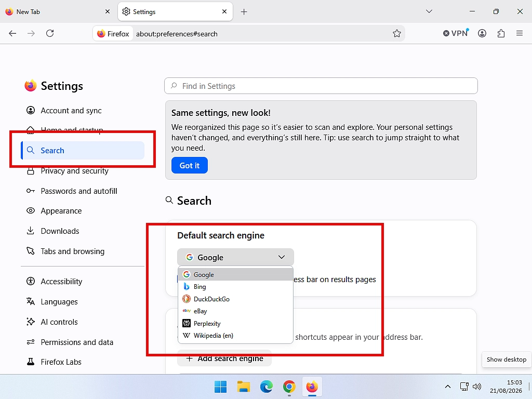The height and width of the screenshot is (399, 532).
Task: Open Downloads settings
Action: tap(83, 231)
